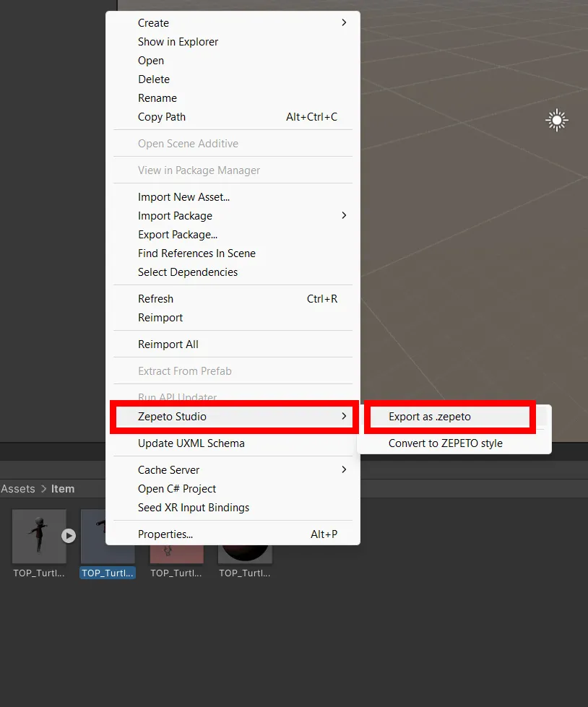Screen dimensions: 588x707
Task: Select "Convert to ZEPETO style"
Action: click(446, 443)
